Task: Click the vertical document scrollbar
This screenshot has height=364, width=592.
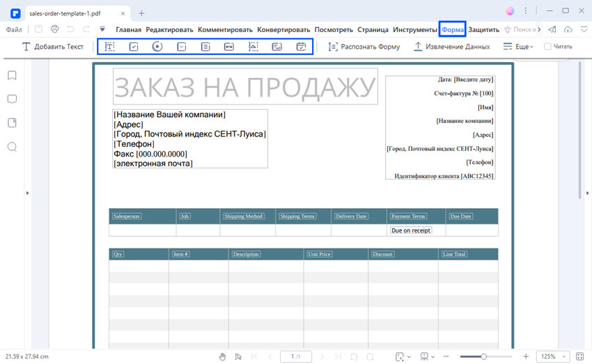Action: click(x=580, y=130)
